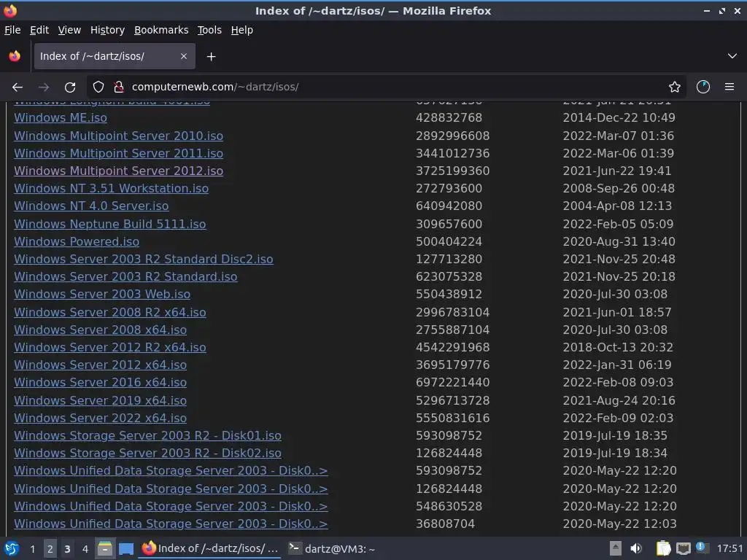Download Windows Server 2012 R2 x64.iso
The width and height of the screenshot is (747, 560).
110,348
